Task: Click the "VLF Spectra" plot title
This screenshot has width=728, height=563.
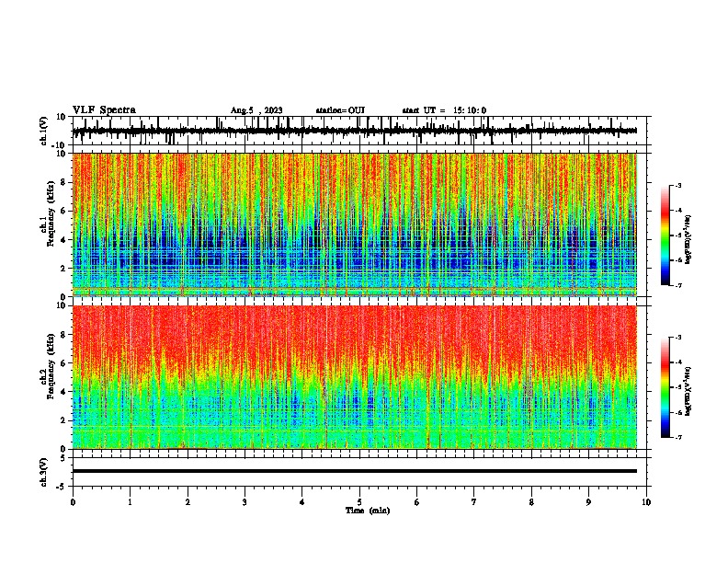Action: pos(104,110)
